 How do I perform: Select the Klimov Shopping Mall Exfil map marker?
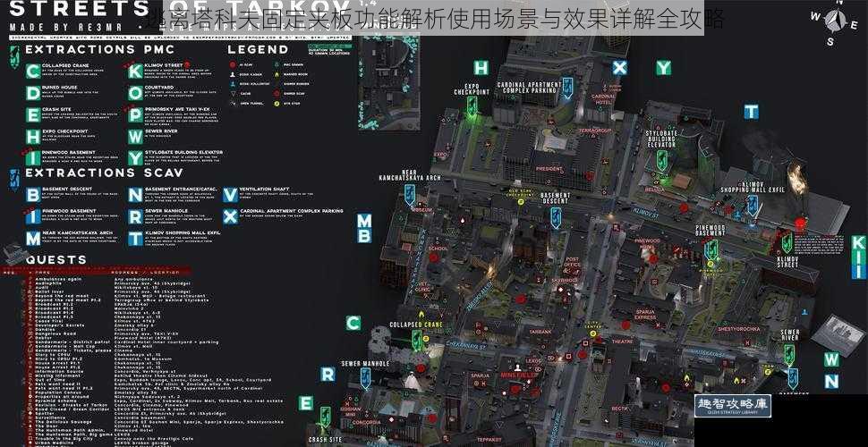pos(752,205)
